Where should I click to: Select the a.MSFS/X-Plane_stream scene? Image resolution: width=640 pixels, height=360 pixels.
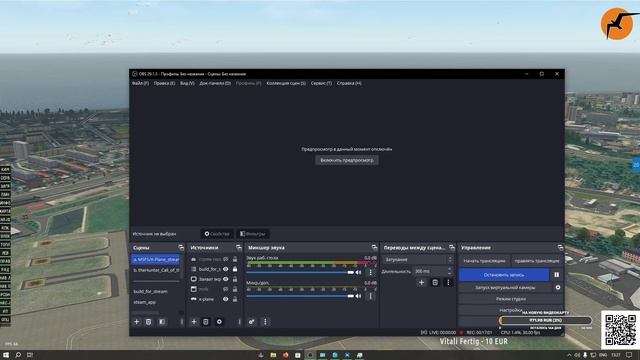coord(156,259)
